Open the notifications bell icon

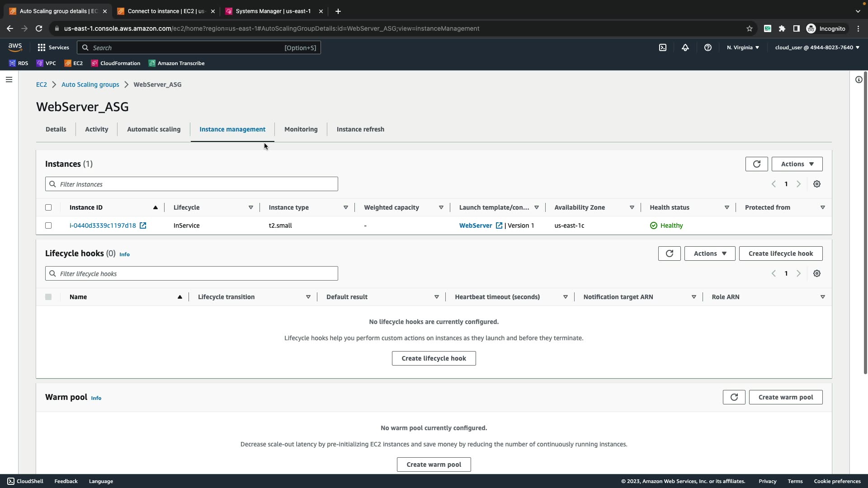point(685,47)
